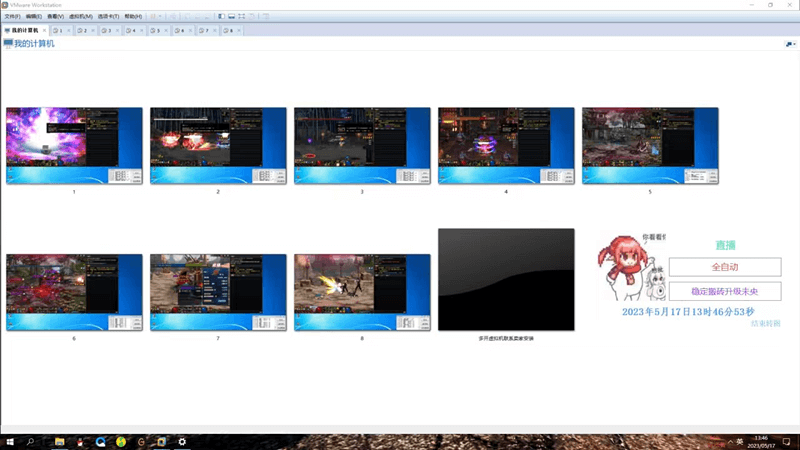Open the Settings gear taskbar icon
800x450 pixels.
click(x=182, y=442)
